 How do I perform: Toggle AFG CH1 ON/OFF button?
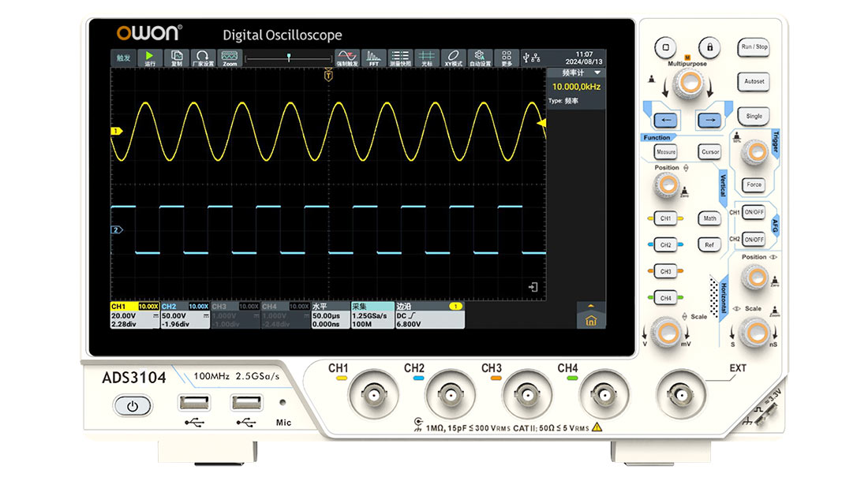[754, 213]
